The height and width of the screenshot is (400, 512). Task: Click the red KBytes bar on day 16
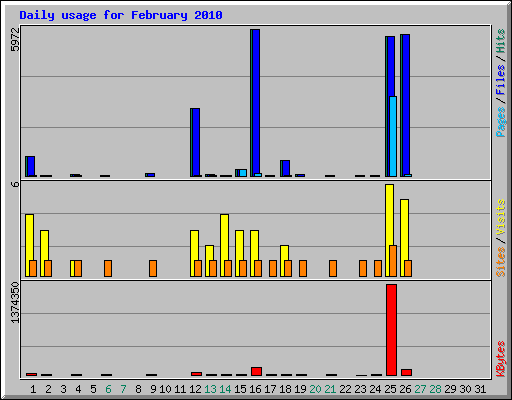pos(256,372)
